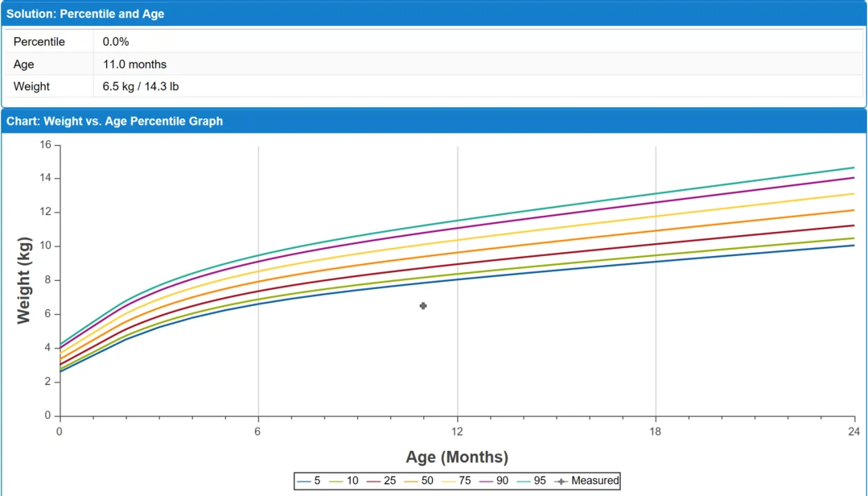This screenshot has height=496, width=868.
Task: Click the Age (Months) axis title
Action: (457, 457)
